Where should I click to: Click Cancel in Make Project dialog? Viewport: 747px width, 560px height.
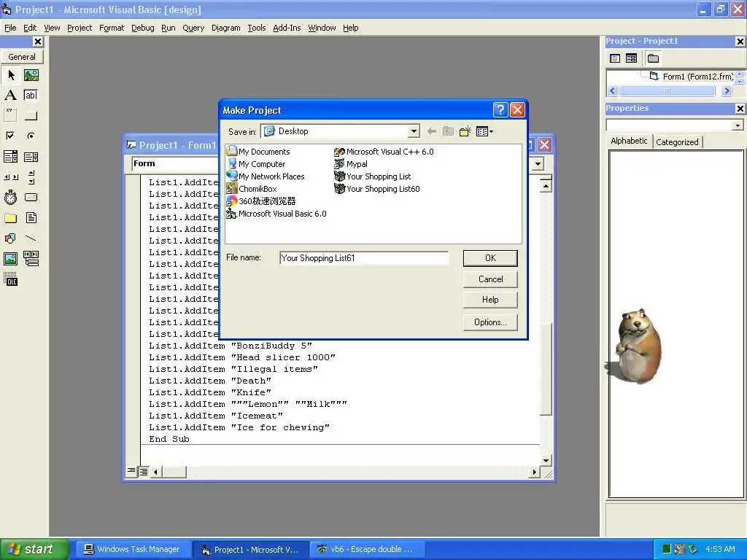coord(490,279)
